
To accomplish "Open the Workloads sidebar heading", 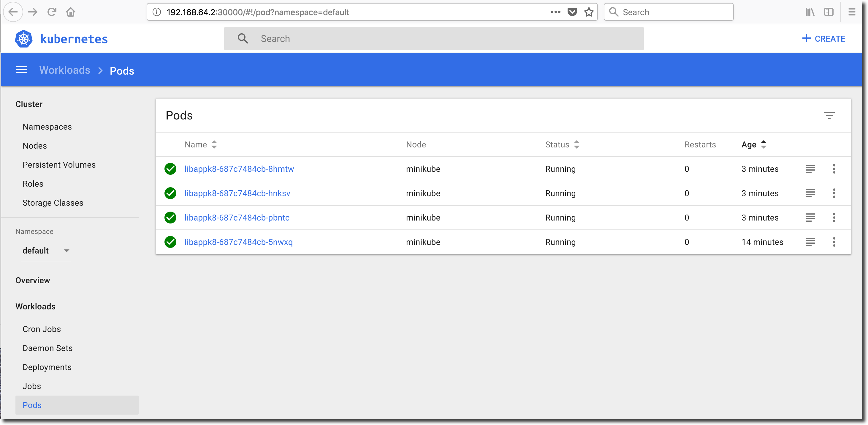I will (35, 306).
